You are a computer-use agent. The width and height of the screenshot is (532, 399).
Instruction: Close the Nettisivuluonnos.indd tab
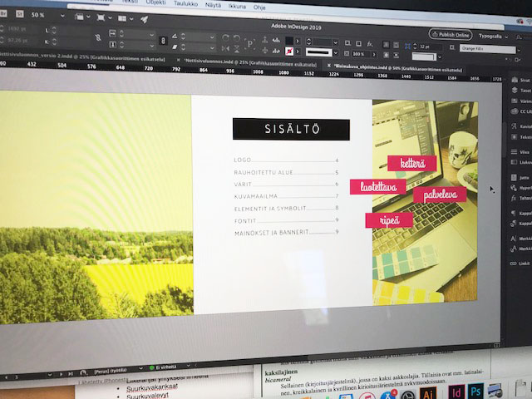point(179,60)
